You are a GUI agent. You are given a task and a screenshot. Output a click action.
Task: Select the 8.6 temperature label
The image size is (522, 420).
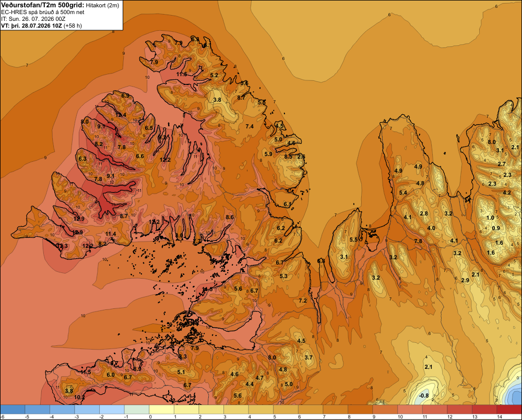[x=230, y=217]
